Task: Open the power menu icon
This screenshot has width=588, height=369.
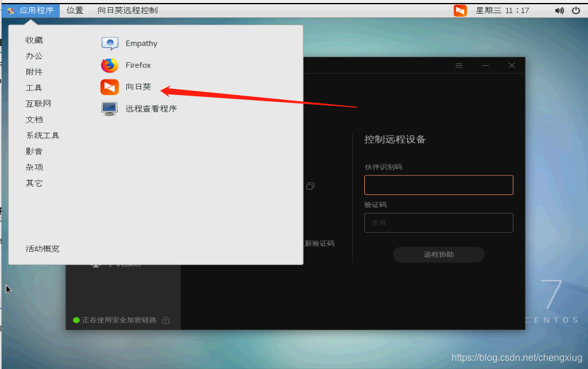Action: (576, 11)
